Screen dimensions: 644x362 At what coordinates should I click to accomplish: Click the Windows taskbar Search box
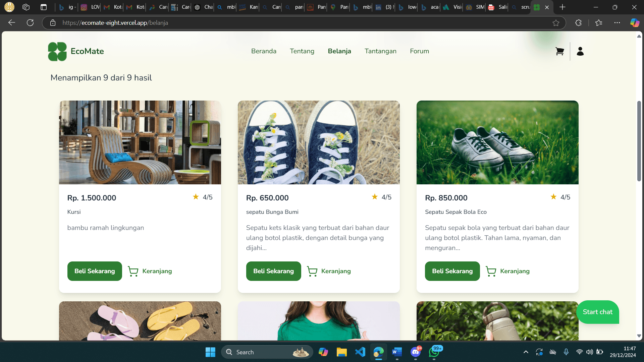click(x=267, y=352)
